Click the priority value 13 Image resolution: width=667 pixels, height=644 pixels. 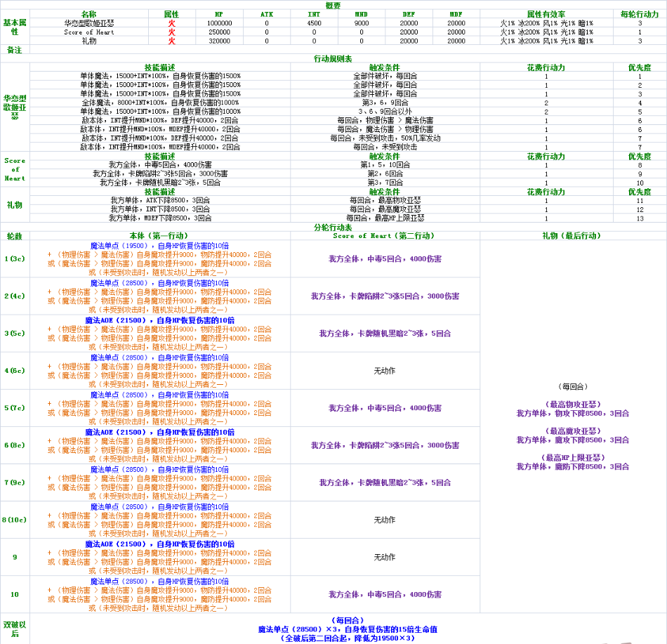pyautogui.click(x=640, y=218)
